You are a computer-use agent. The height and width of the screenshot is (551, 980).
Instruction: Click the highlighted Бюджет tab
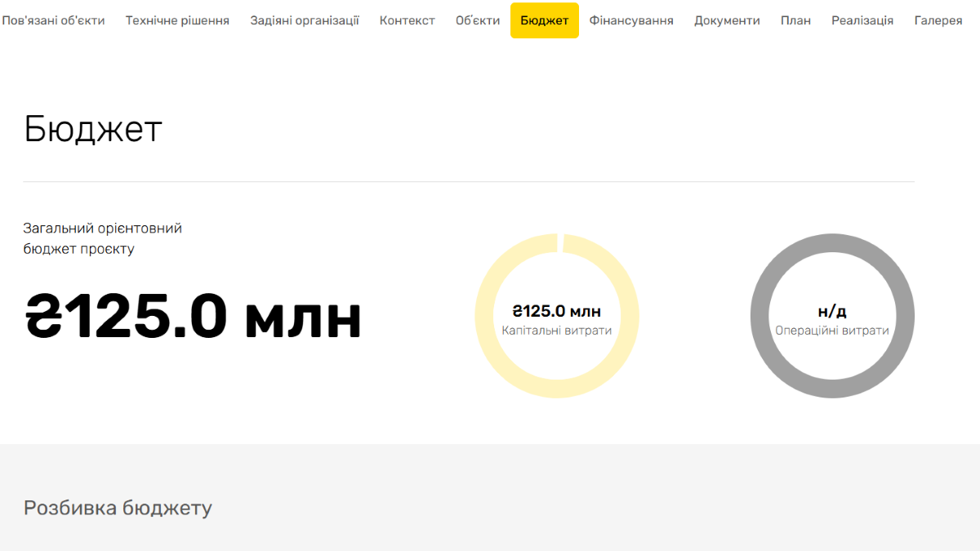(545, 20)
